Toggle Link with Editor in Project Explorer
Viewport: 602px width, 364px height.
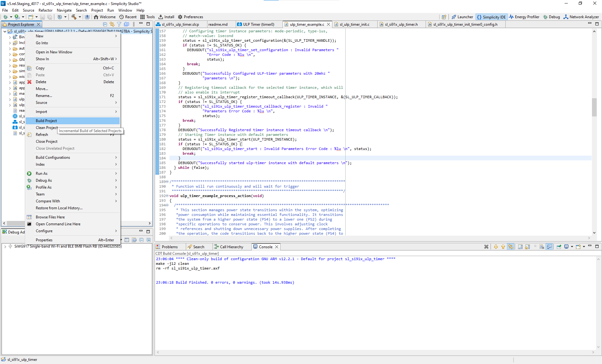tap(112, 24)
